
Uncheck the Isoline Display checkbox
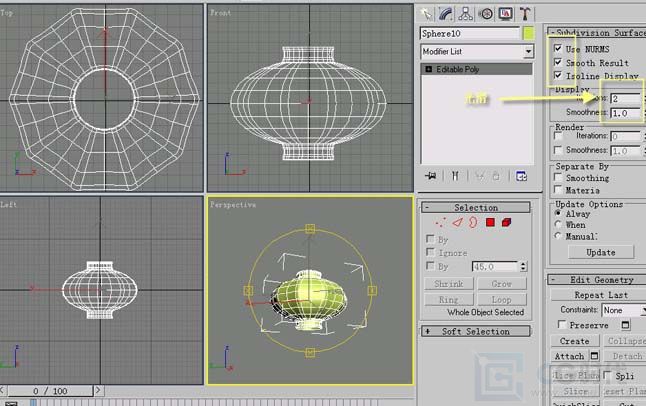pos(558,75)
